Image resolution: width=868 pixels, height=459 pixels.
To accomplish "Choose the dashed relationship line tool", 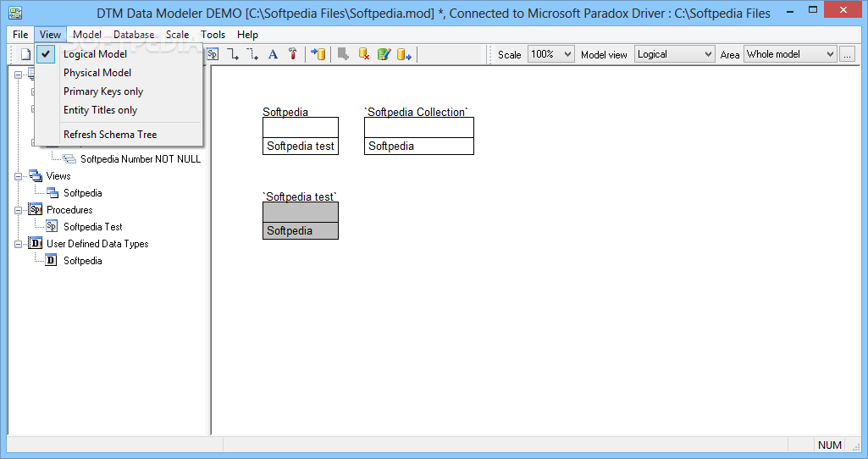I will tap(252, 54).
